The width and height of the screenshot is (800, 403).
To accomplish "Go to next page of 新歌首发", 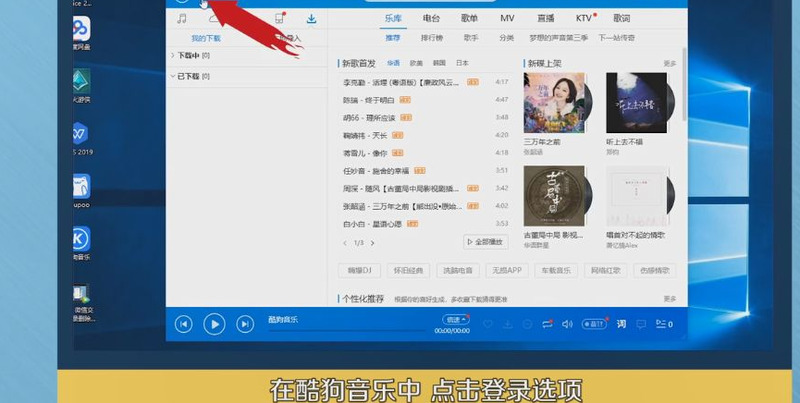I will [x=372, y=243].
